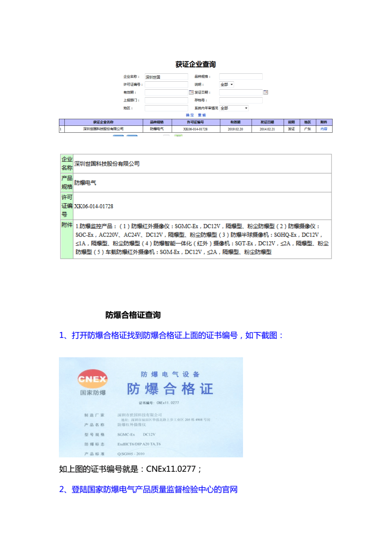The image size is (392, 555).
Task: Click the 发证日期 date input field
Action: point(241,92)
